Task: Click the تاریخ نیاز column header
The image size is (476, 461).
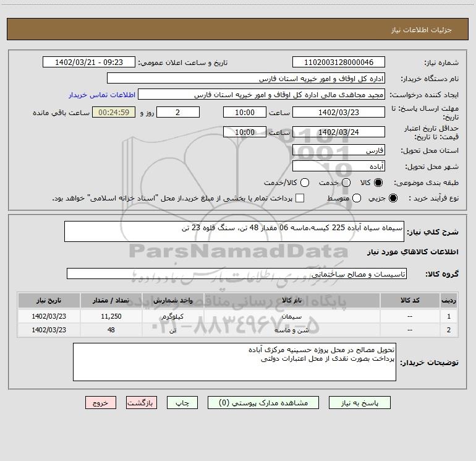Action: coord(49,300)
